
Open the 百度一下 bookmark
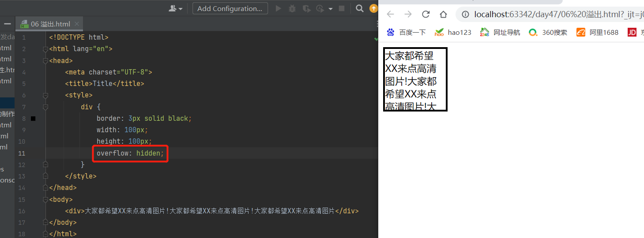(406, 32)
